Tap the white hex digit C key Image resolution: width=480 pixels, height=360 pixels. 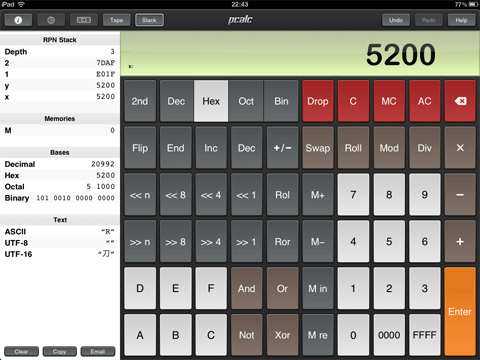211,335
